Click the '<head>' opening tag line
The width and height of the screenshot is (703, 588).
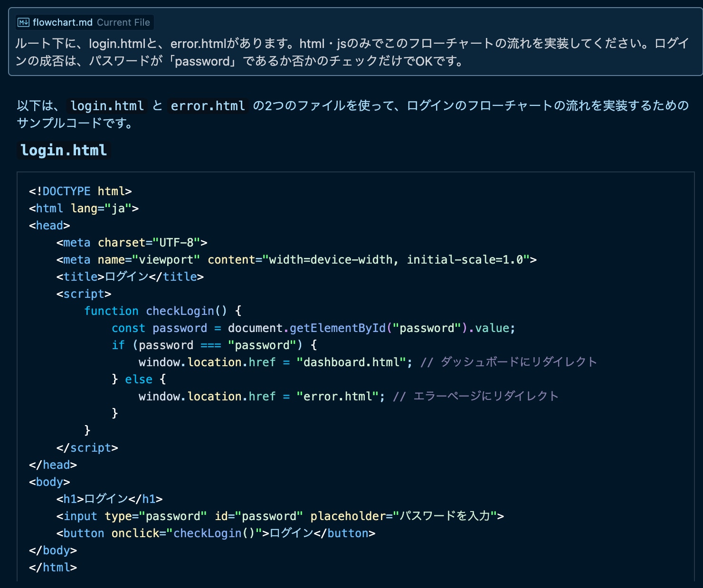49,225
